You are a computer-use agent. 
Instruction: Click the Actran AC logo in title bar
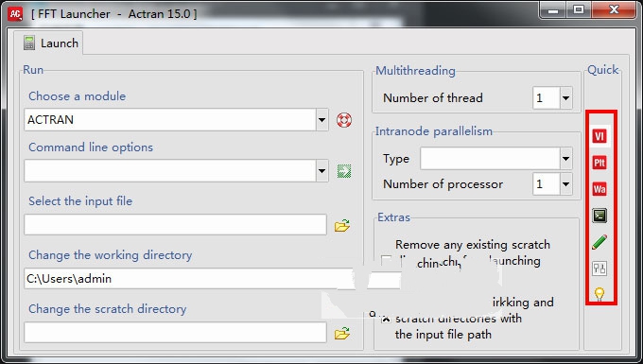point(15,13)
